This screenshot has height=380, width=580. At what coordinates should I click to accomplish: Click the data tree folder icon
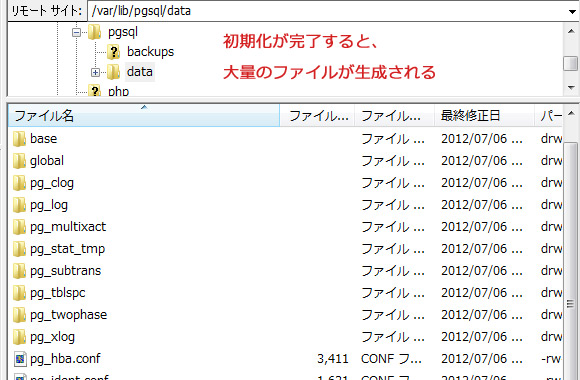click(114, 72)
